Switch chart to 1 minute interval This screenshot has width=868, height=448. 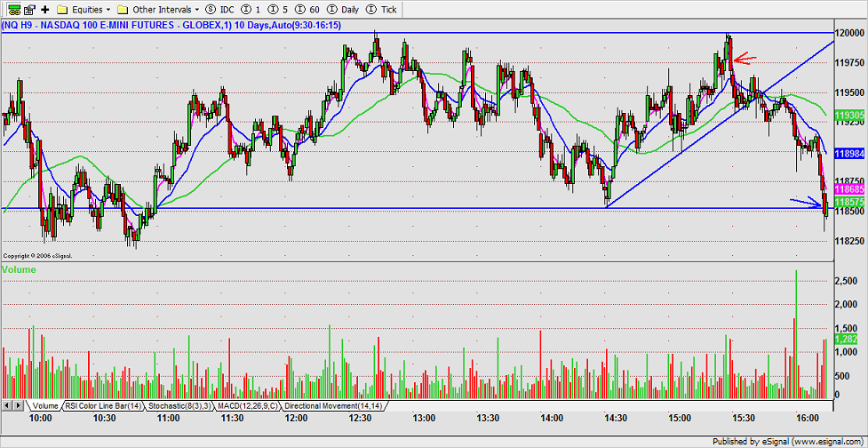point(250,10)
